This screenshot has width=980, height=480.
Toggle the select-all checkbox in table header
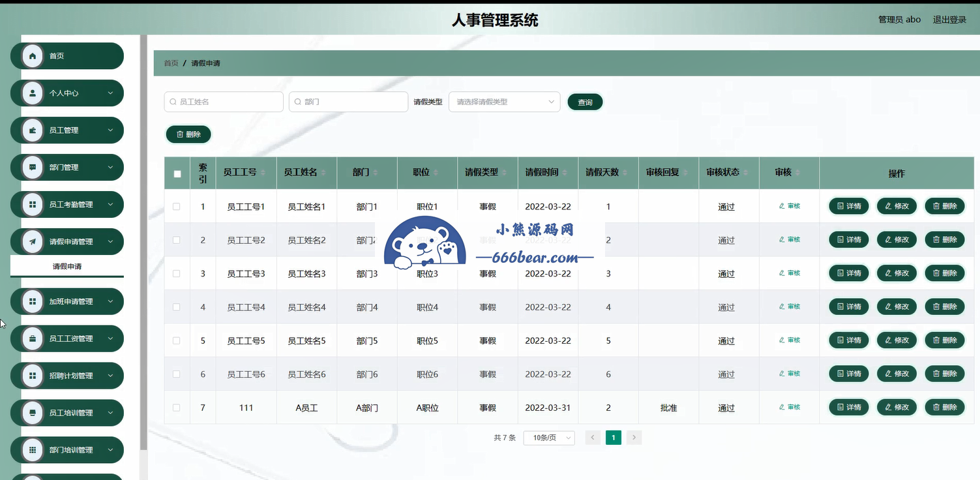tap(177, 174)
